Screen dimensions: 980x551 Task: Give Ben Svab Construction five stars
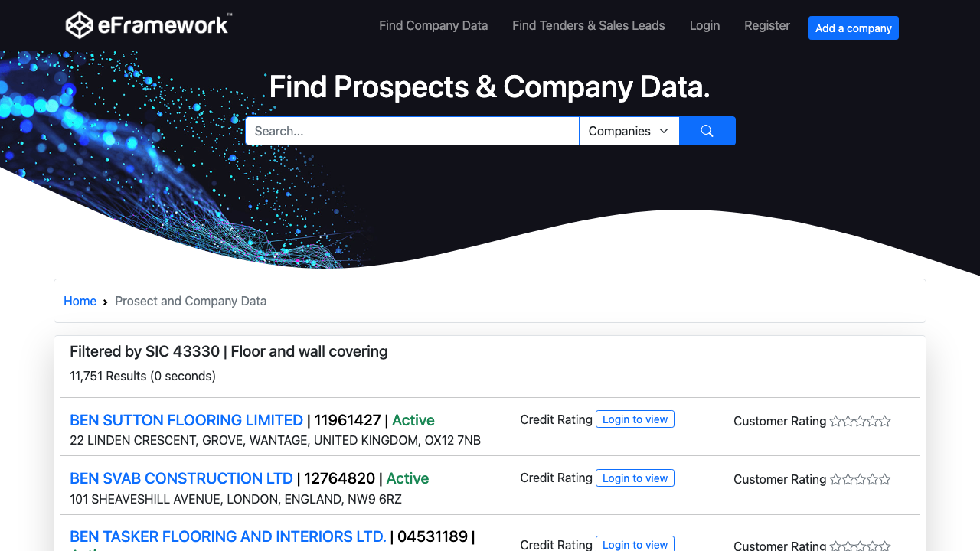885,479
